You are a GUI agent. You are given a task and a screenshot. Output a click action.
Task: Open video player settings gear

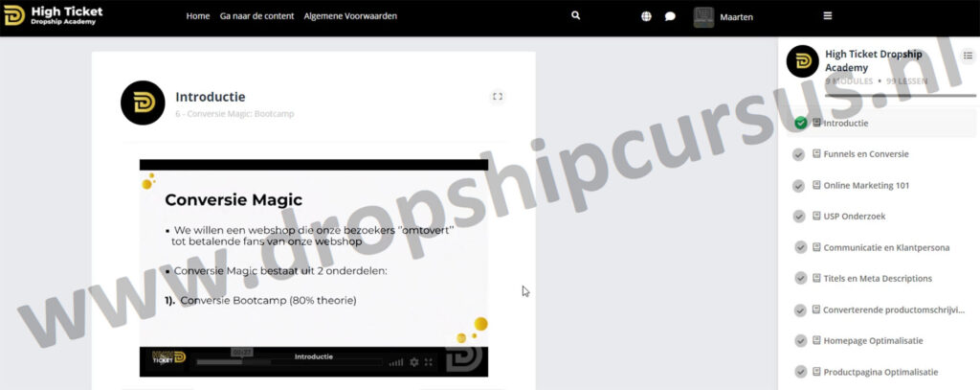(x=414, y=362)
